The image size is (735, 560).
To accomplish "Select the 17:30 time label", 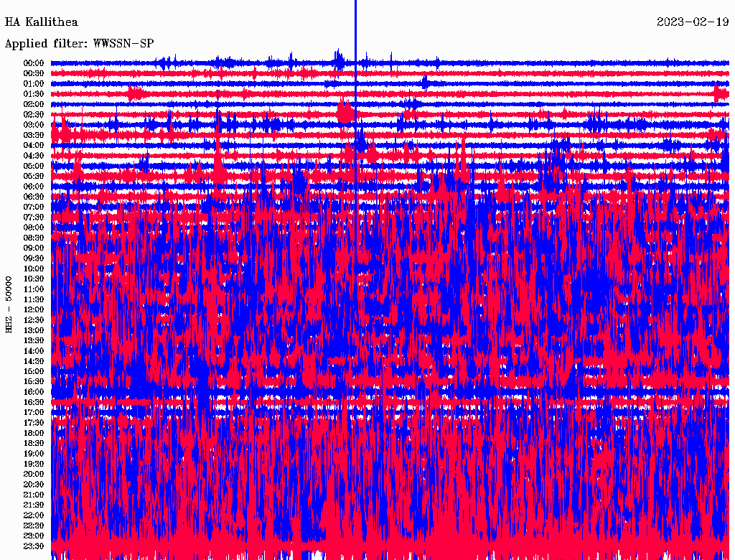I will 34,423.
